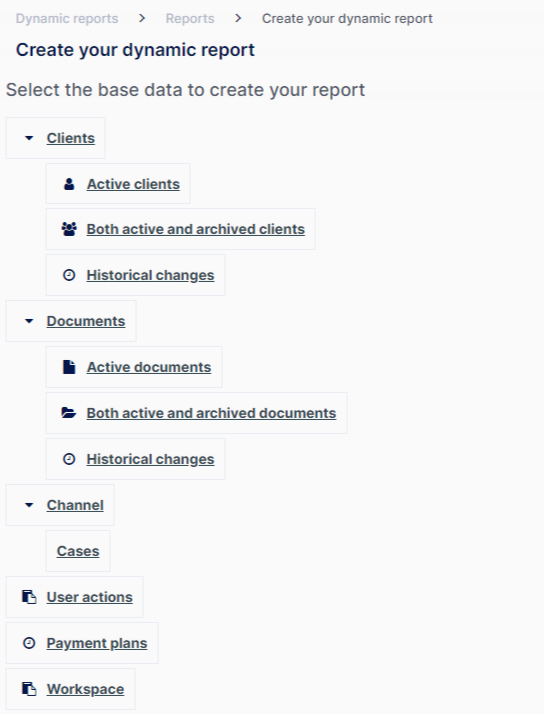Viewport: 544px width, 714px height.
Task: Collapse the Documents section using its arrow
Action: pyautogui.click(x=29, y=321)
